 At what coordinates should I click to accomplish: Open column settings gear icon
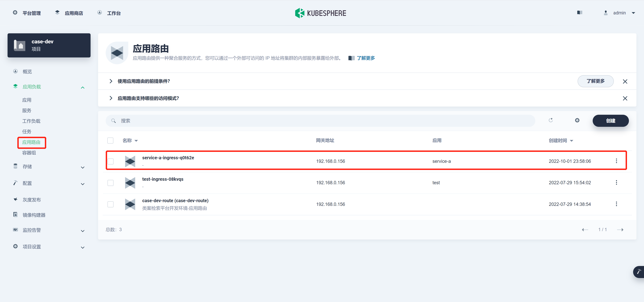(577, 120)
